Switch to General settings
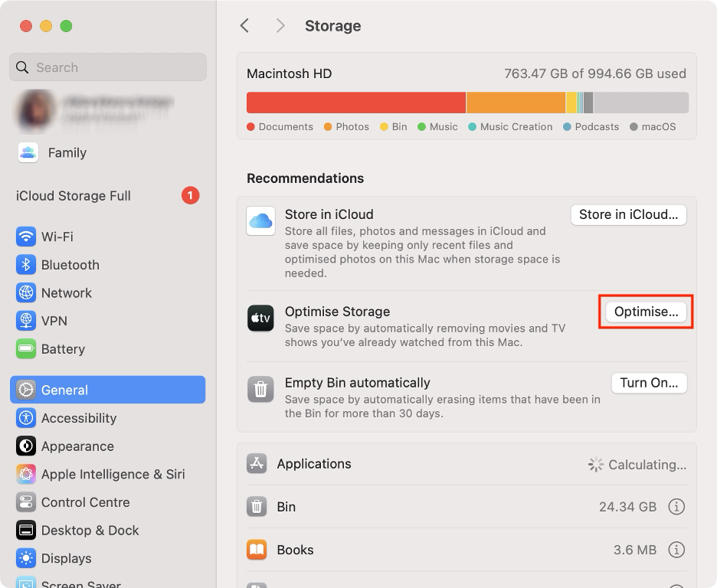The image size is (717, 588). [x=65, y=389]
